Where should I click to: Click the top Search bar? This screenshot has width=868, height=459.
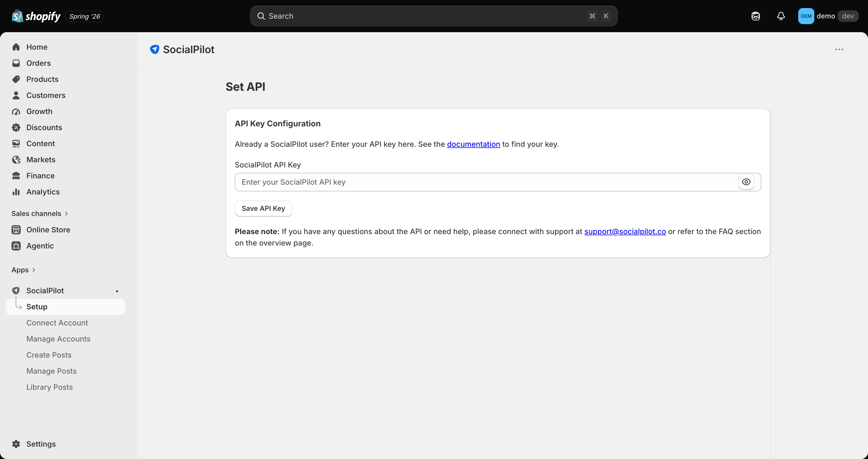[434, 16]
